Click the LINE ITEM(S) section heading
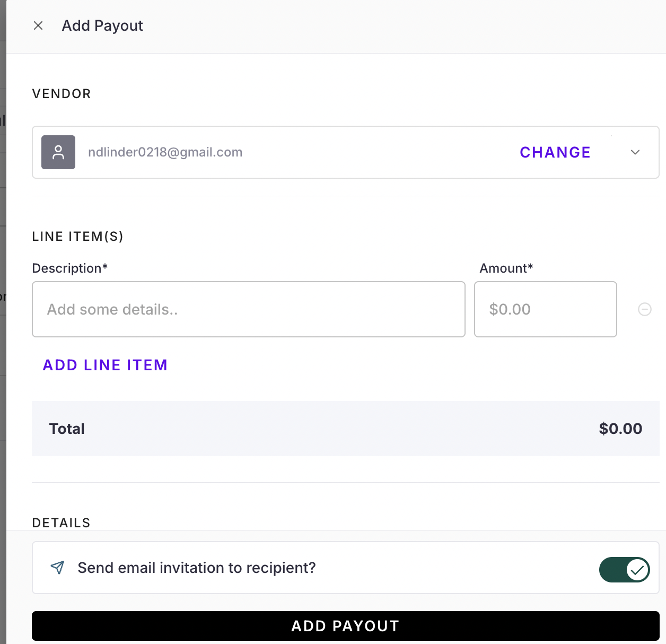 point(77,237)
